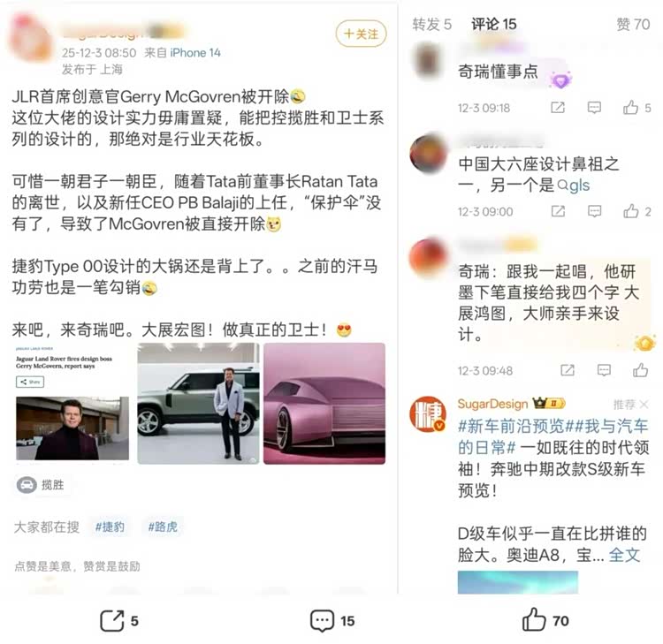
Task: Switch to the 赞 70 tab
Action: [633, 24]
